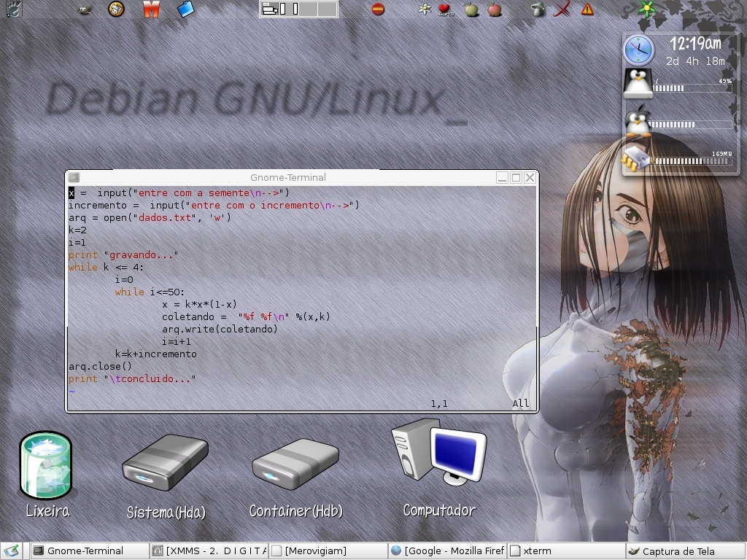Click the 'arq.write(coletando)' line
The image size is (747, 560).
coord(220,329)
